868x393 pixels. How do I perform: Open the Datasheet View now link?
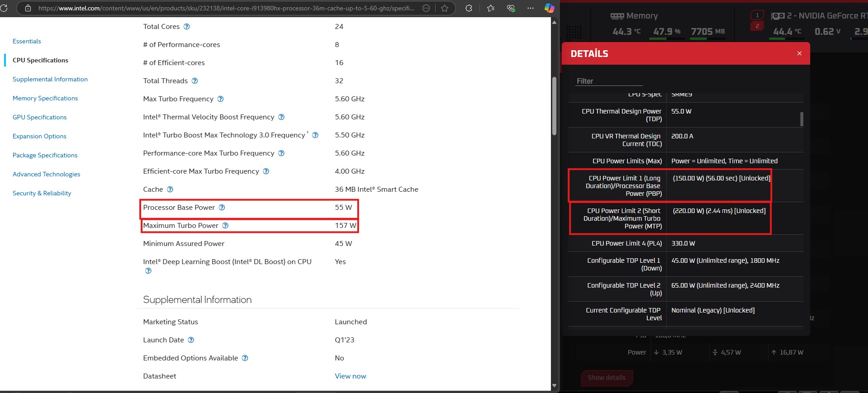pos(351,376)
